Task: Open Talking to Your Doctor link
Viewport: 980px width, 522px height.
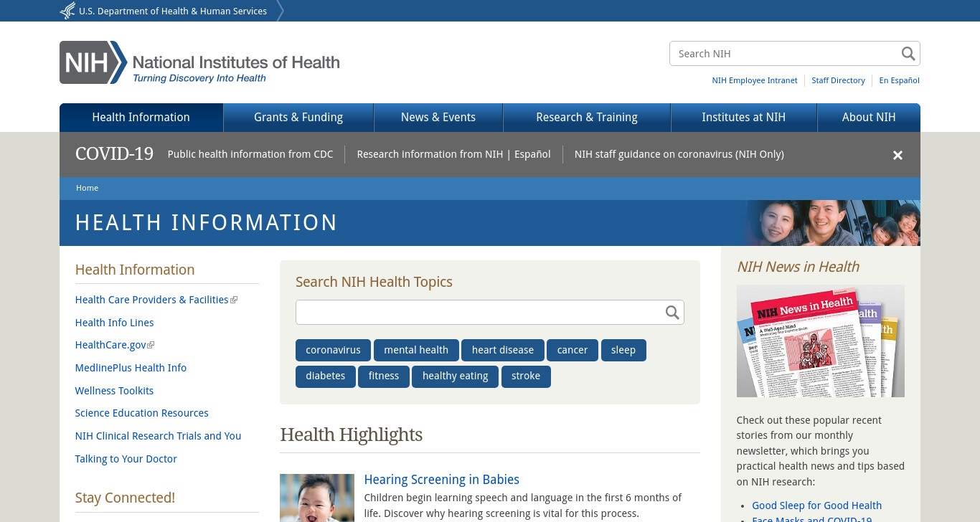Action: [126, 459]
